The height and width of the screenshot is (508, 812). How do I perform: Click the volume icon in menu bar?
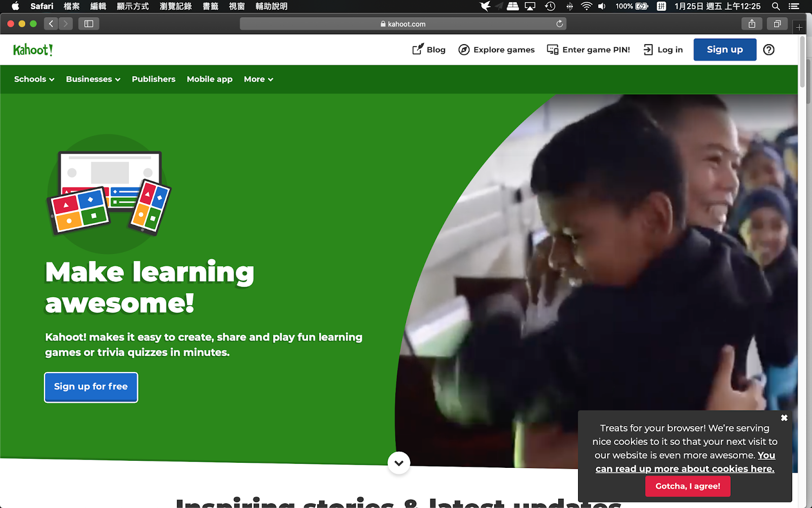coord(602,6)
